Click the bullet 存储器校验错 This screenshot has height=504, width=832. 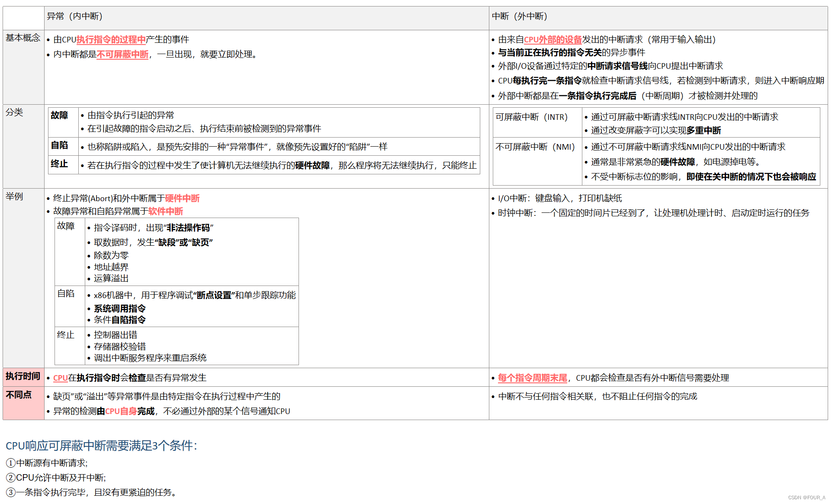[120, 347]
